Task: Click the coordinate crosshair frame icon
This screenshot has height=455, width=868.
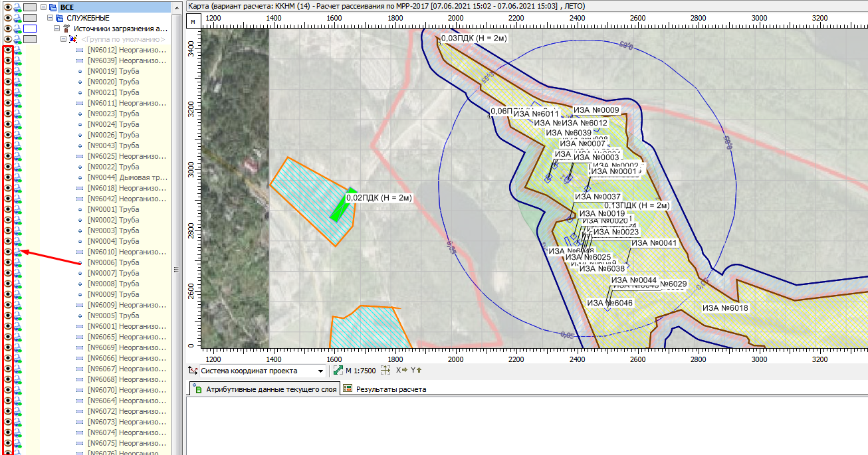Action: click(x=385, y=371)
